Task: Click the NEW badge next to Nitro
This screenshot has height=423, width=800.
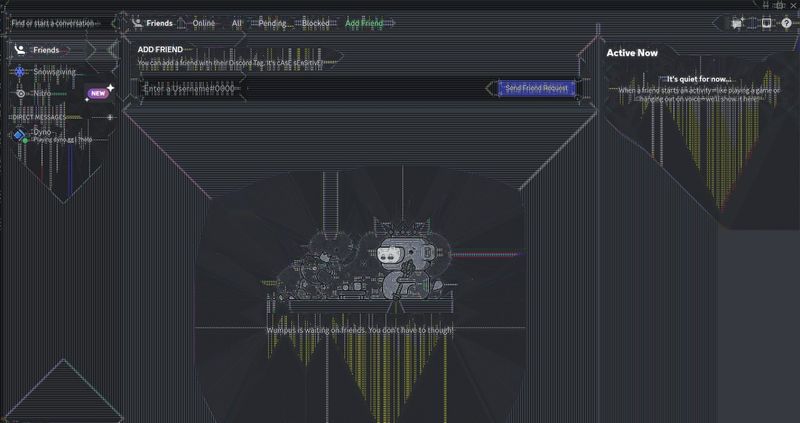Action: tap(98, 93)
